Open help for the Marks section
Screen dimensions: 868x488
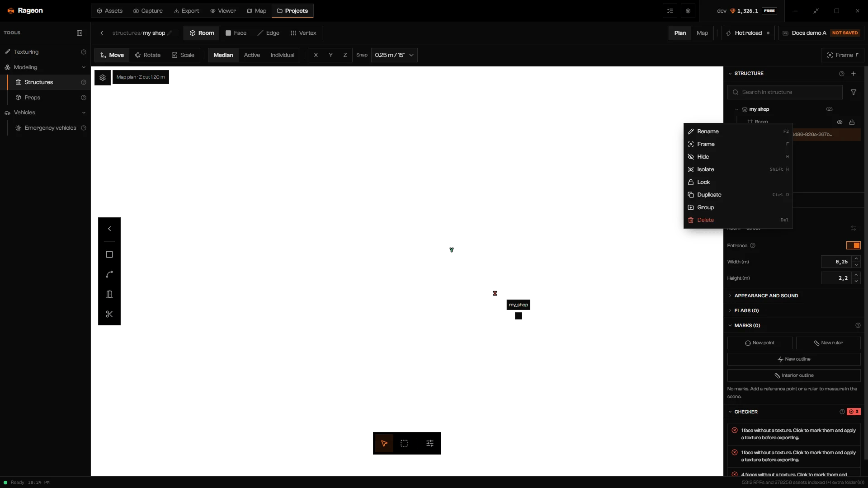tap(858, 325)
